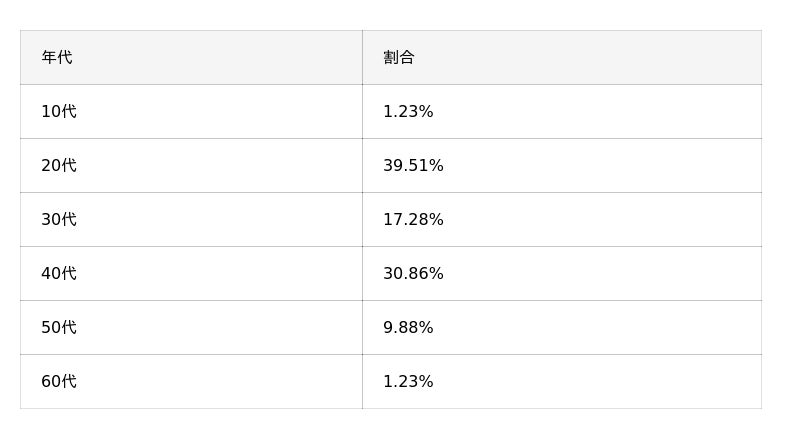Click the 1.23% value for 60代

tap(408, 382)
